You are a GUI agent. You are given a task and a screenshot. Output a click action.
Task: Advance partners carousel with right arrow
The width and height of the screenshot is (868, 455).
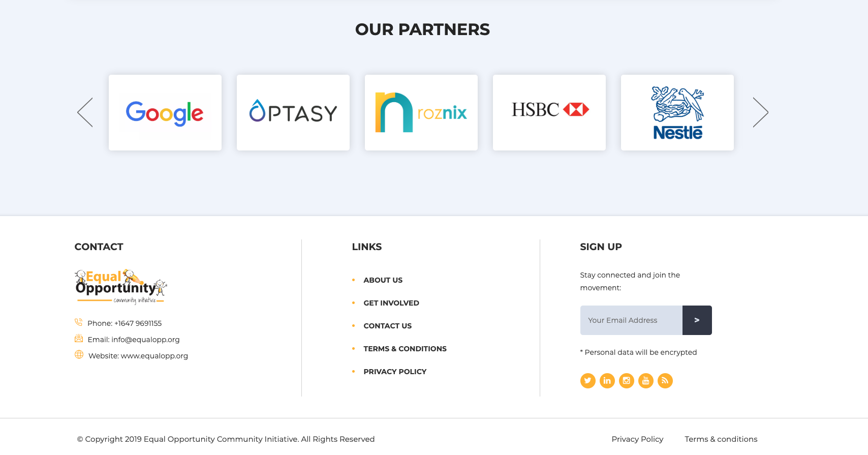(x=760, y=112)
